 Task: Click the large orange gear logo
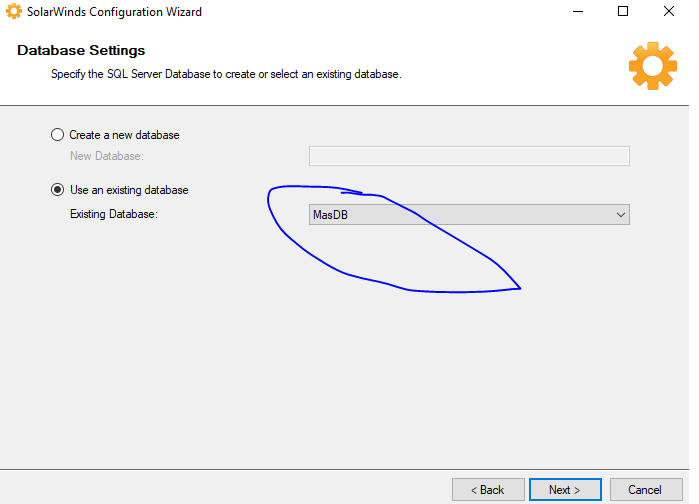tap(653, 66)
